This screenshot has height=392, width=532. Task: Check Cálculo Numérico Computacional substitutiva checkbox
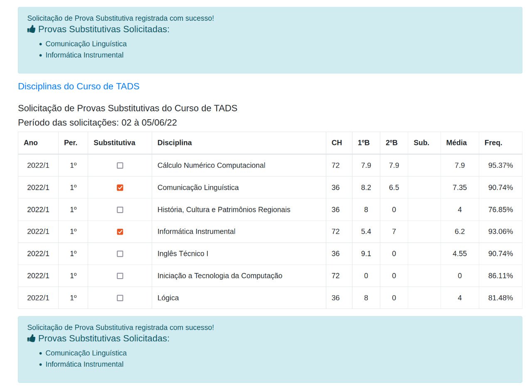click(120, 165)
